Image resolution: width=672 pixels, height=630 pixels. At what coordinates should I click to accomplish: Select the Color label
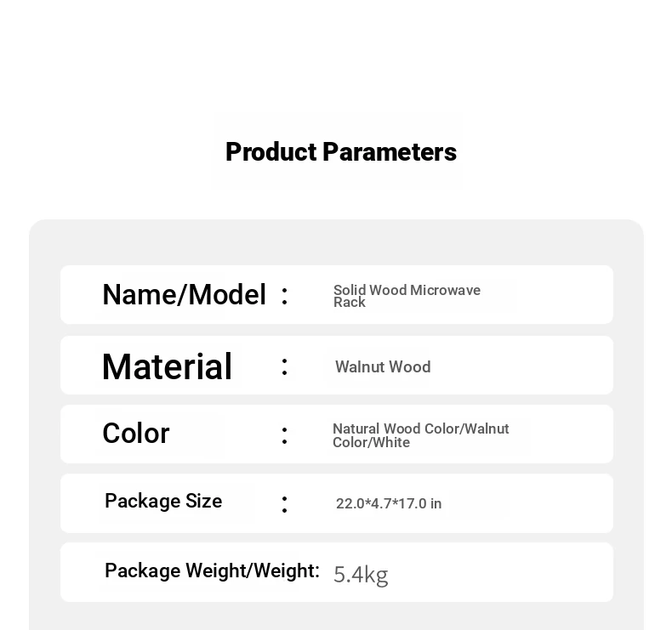click(x=136, y=434)
